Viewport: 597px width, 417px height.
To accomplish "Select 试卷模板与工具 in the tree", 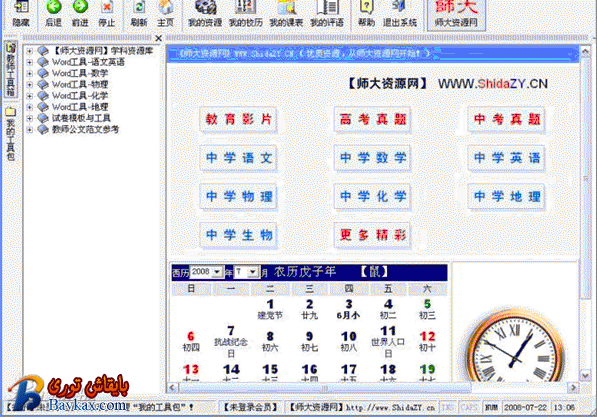I will (81, 118).
